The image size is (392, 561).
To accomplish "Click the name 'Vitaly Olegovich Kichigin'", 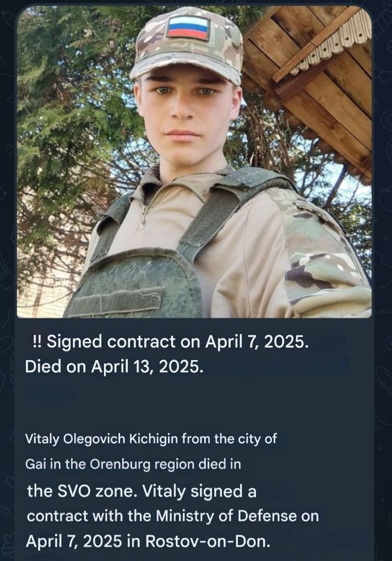I will [x=101, y=439].
